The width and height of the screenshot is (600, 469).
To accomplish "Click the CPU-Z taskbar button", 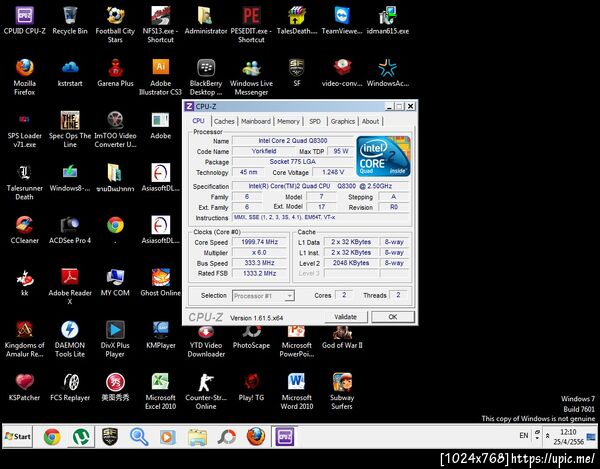I will coord(284,436).
